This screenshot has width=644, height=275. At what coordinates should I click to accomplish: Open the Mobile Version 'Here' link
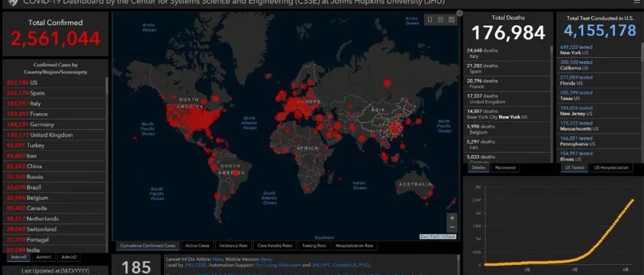click(266, 259)
